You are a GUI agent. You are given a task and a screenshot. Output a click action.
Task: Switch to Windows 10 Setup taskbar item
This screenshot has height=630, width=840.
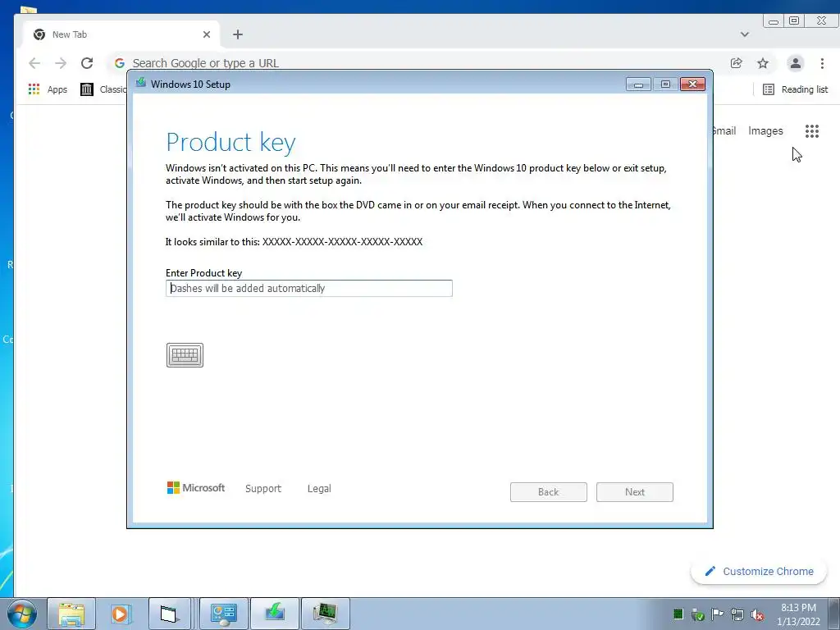pos(275,614)
